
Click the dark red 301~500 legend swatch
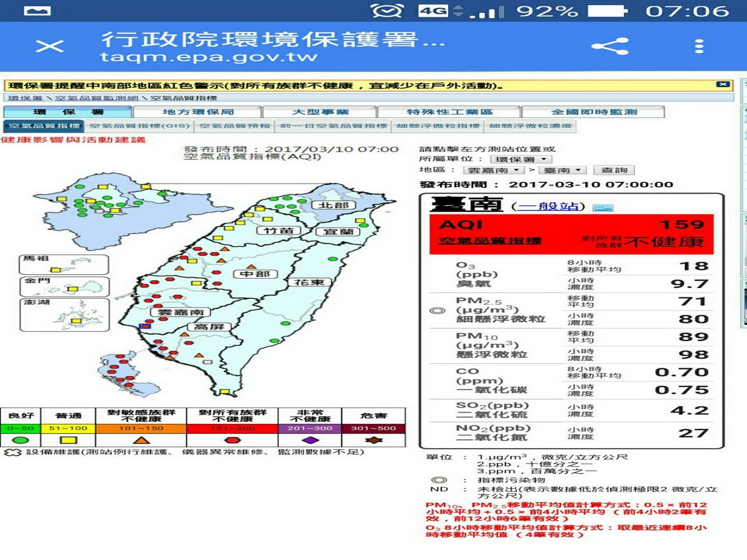[374, 429]
